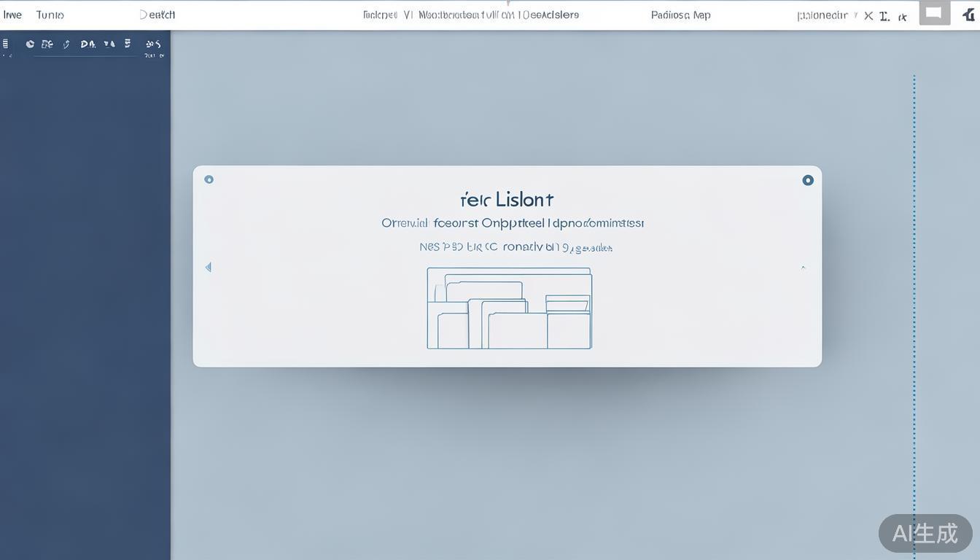980x560 pixels.
Task: Click the 'Deaitch' item in top bar
Action: pos(157,15)
